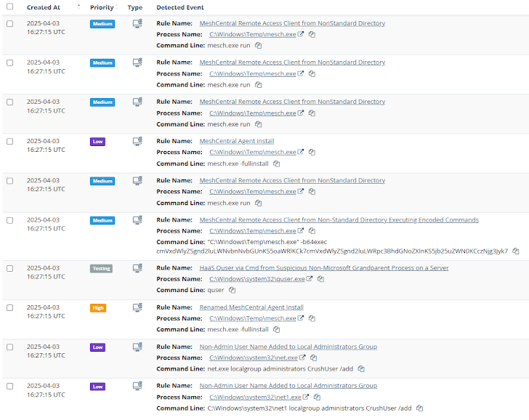Copy the b64exec encoded command line
The height and width of the screenshot is (420, 529).
[x=515, y=251]
